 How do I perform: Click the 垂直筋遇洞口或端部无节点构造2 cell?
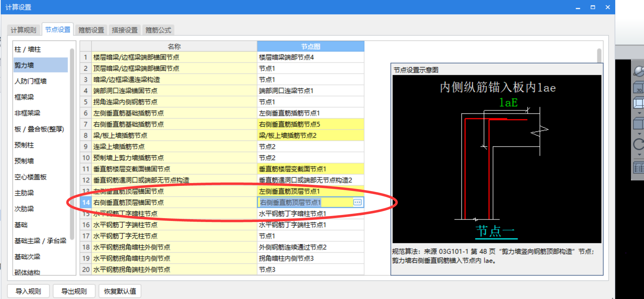(x=311, y=180)
